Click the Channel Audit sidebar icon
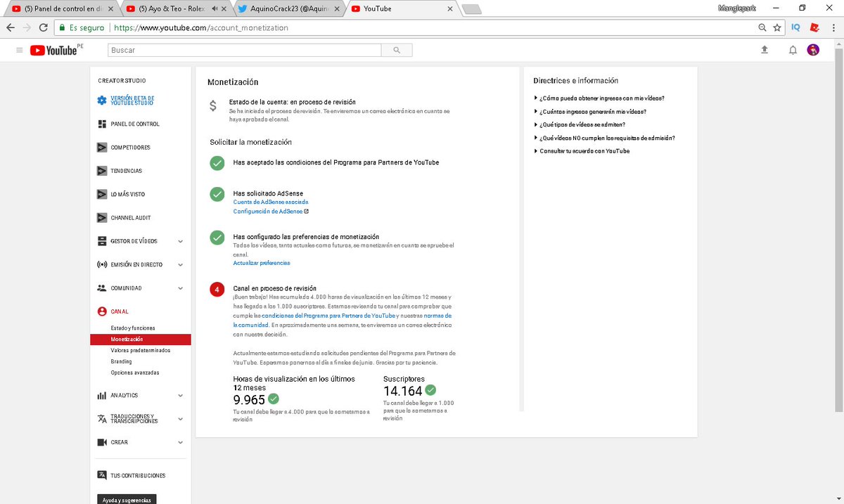This screenshot has height=504, width=844. [102, 218]
